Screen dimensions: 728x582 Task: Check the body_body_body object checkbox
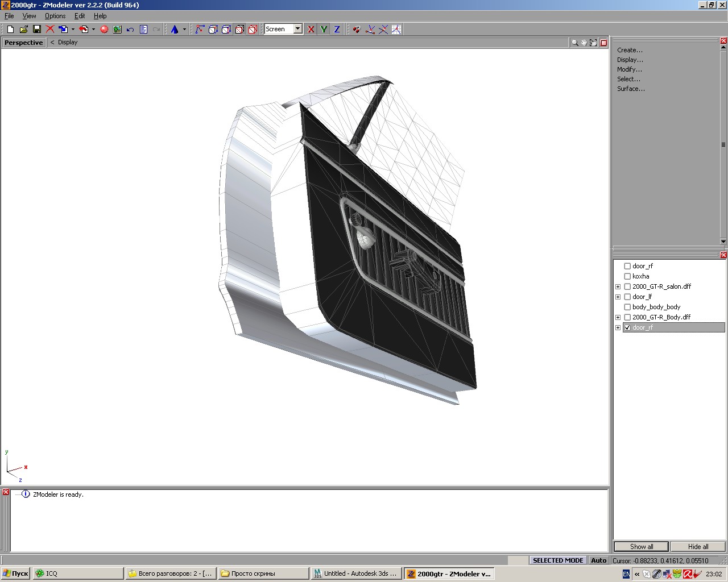(627, 307)
